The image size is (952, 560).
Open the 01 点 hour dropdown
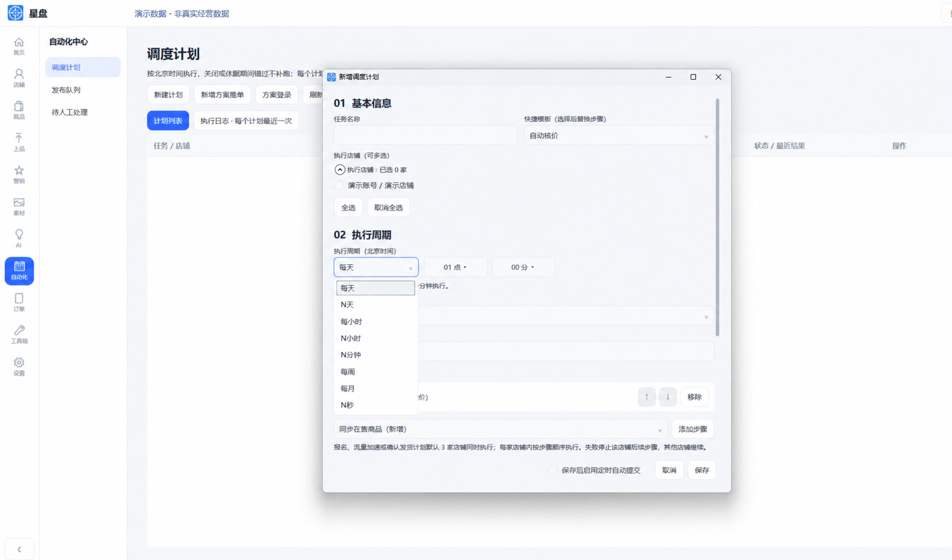pos(455,267)
